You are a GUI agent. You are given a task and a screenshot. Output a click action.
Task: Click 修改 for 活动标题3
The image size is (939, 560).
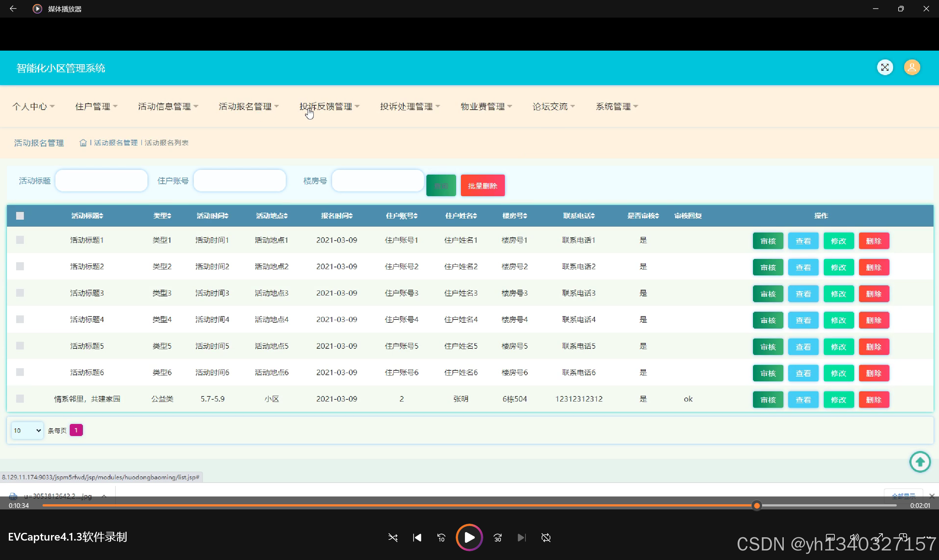coord(838,294)
